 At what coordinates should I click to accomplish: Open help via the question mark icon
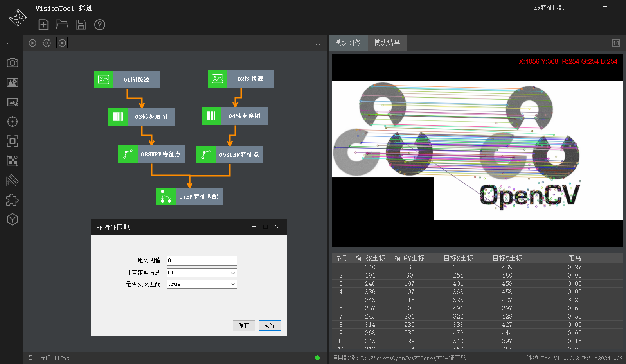[100, 25]
